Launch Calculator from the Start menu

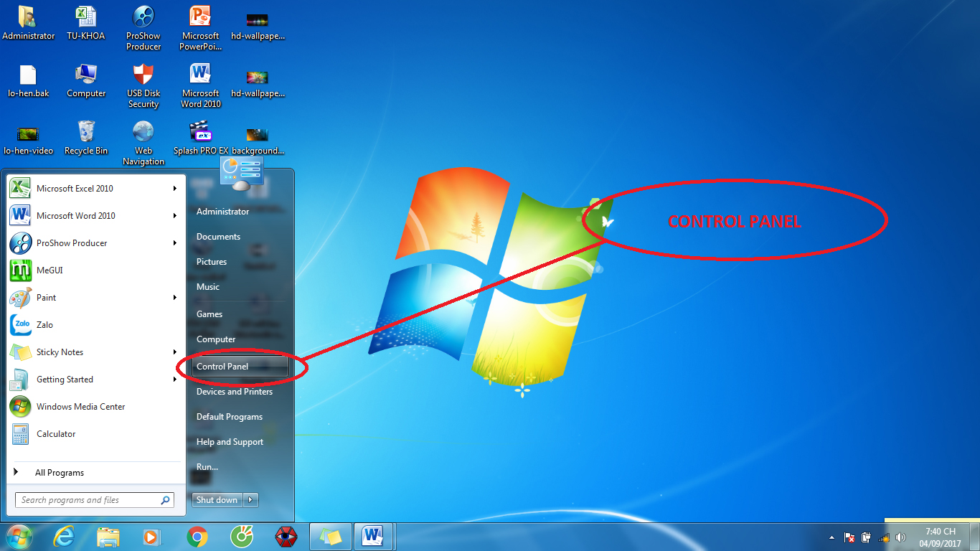pyautogui.click(x=56, y=434)
